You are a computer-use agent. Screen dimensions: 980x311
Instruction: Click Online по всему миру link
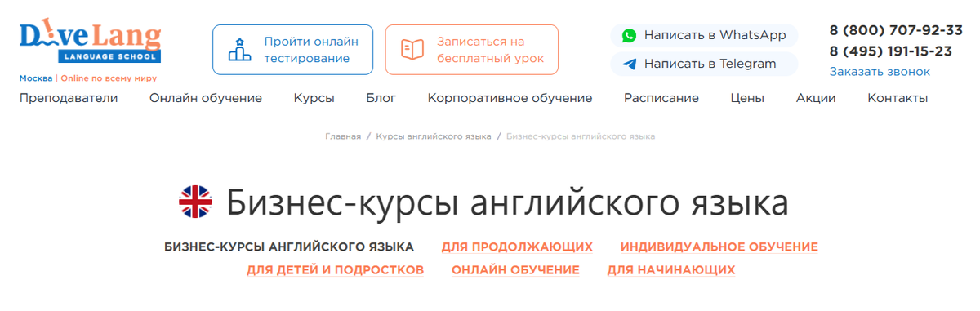108,78
